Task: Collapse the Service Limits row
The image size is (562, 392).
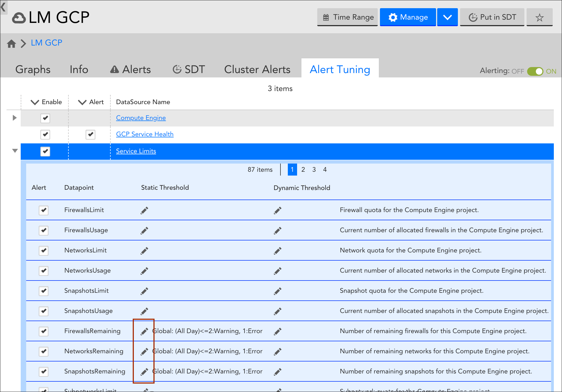Action: coord(15,151)
